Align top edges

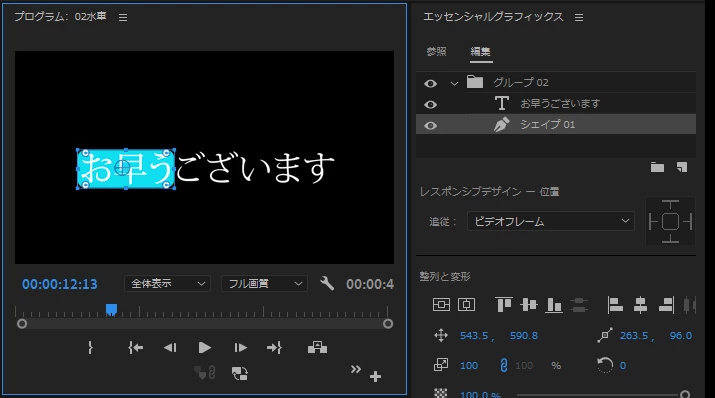[503, 305]
